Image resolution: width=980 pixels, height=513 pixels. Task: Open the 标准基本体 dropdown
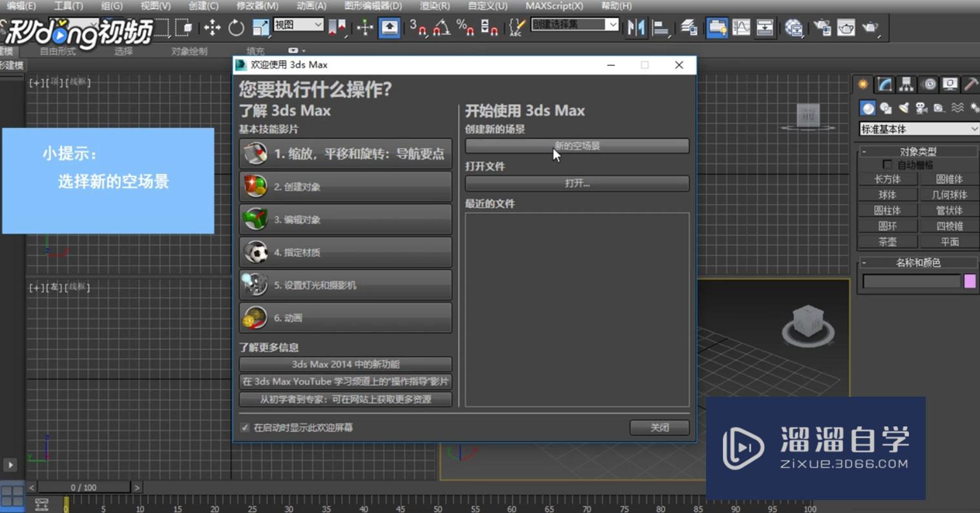pos(919,129)
